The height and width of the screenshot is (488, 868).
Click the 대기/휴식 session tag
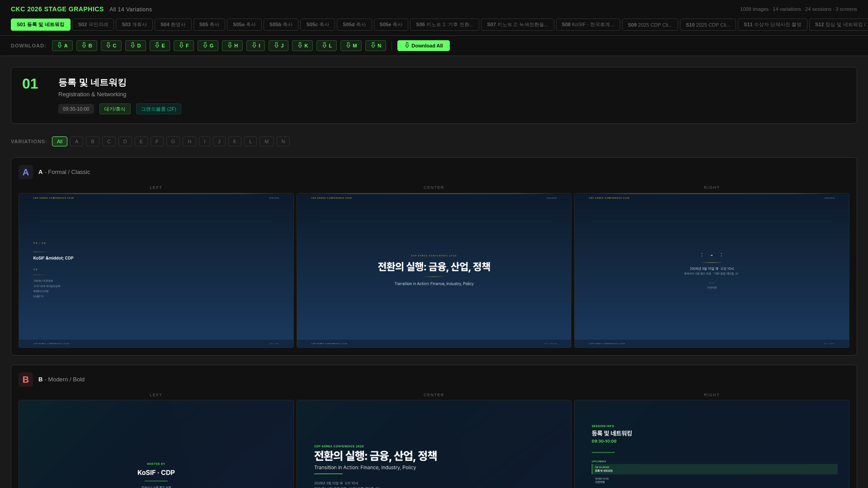pyautogui.click(x=115, y=109)
